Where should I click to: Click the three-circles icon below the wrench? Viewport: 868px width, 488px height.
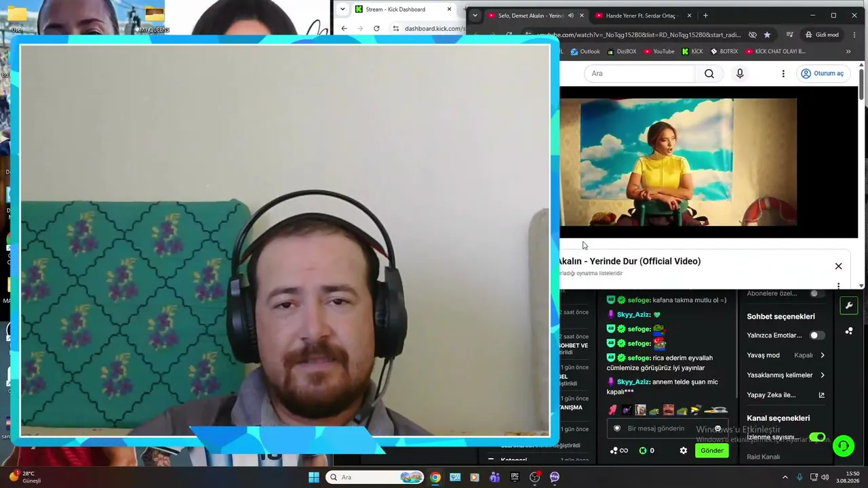(848, 331)
